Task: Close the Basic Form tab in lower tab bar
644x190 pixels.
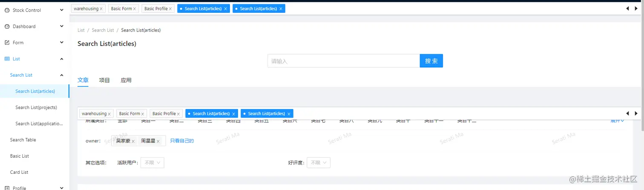Action: coord(143,114)
